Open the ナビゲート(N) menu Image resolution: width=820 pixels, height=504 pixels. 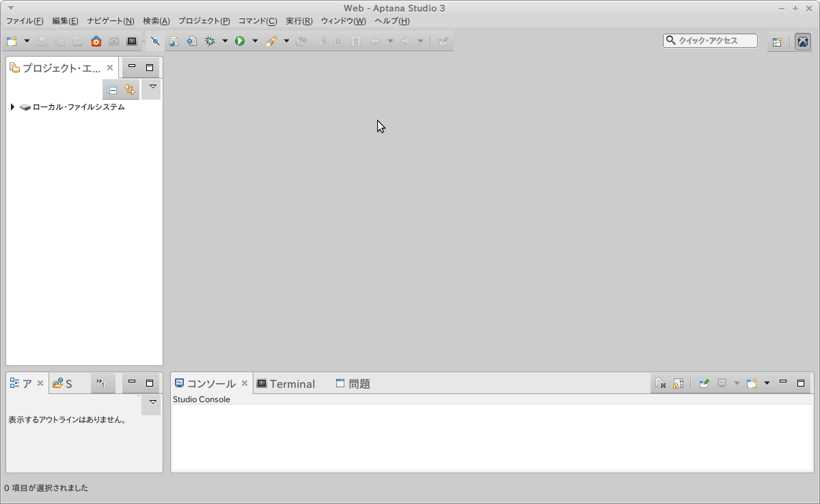tap(111, 21)
